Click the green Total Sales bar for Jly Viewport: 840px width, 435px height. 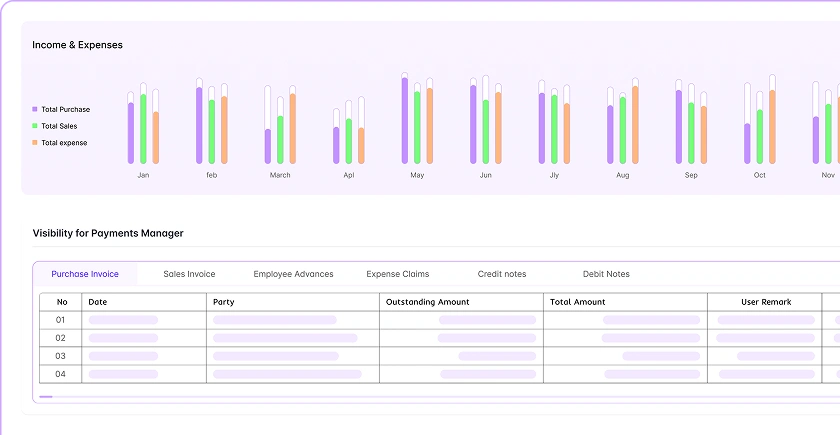point(554,129)
